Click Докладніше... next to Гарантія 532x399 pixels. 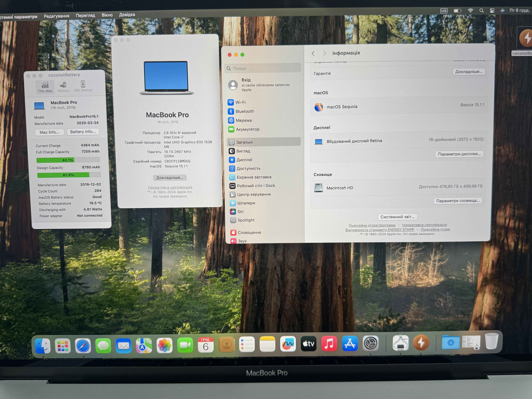468,72
